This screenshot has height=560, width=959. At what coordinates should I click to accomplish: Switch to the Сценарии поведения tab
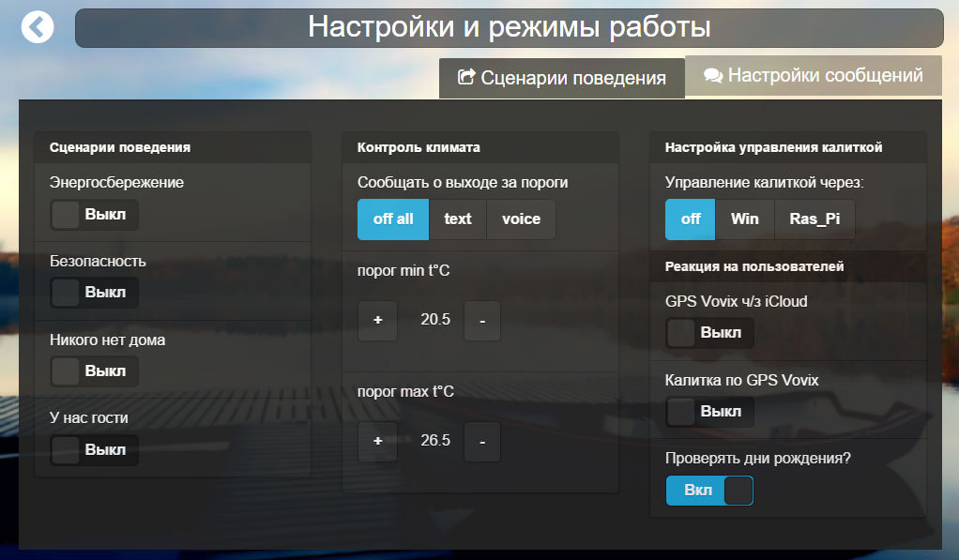point(561,79)
